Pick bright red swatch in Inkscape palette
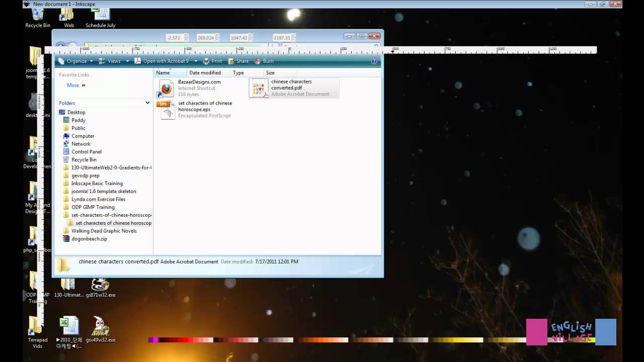 coord(184,340)
